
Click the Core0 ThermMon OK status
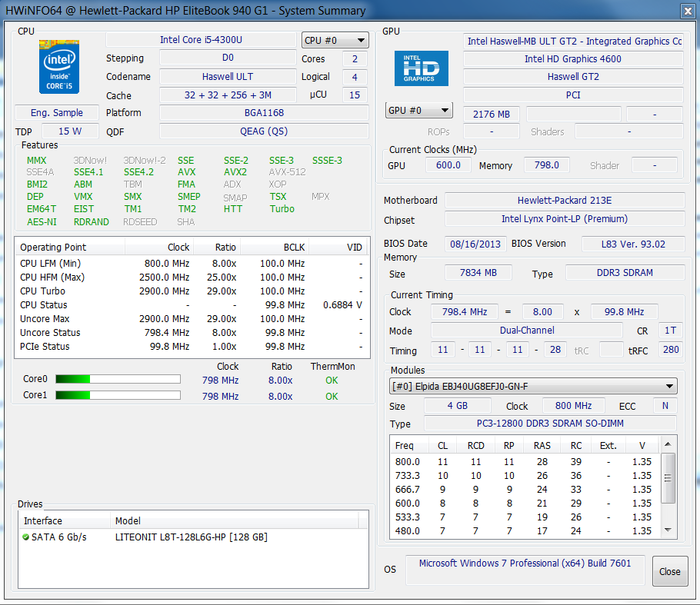point(332,380)
